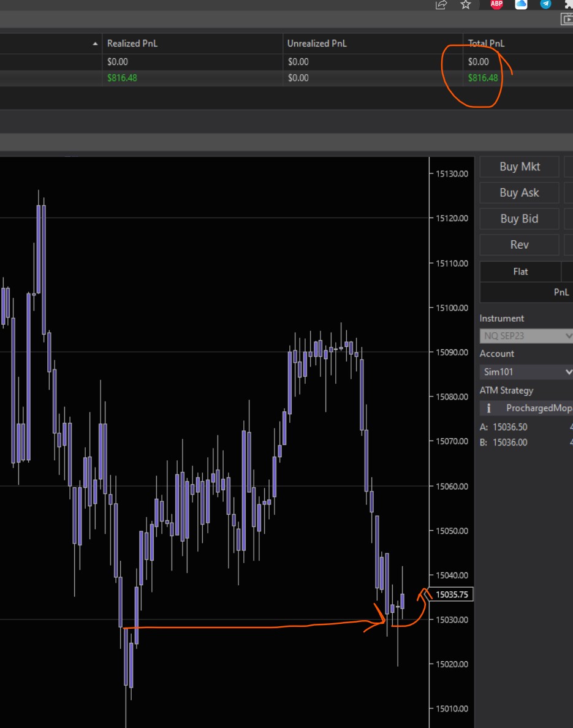This screenshot has height=728, width=573.
Task: Open the Adblock Plus extension icon
Action: pos(496,4)
